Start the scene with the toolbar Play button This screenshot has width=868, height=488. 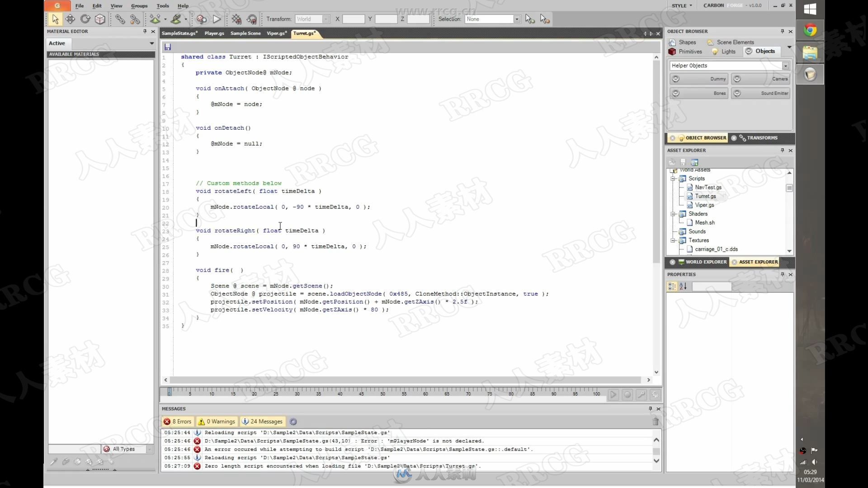click(x=217, y=19)
